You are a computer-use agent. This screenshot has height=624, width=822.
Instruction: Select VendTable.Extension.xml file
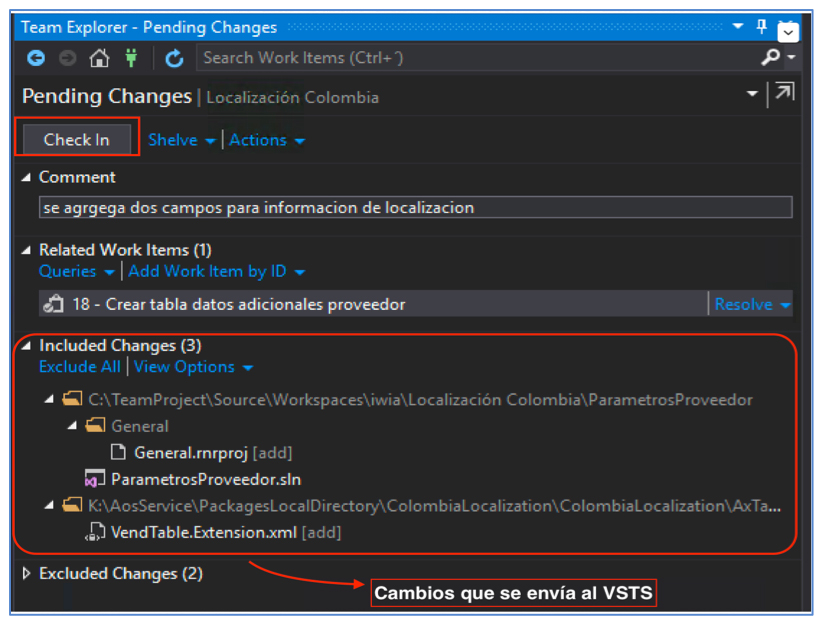click(x=226, y=533)
